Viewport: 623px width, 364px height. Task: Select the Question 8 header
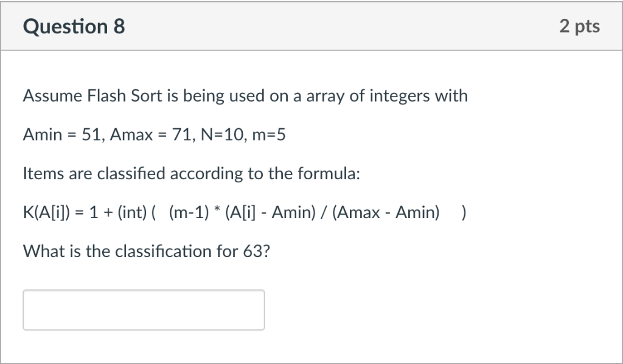(x=73, y=26)
